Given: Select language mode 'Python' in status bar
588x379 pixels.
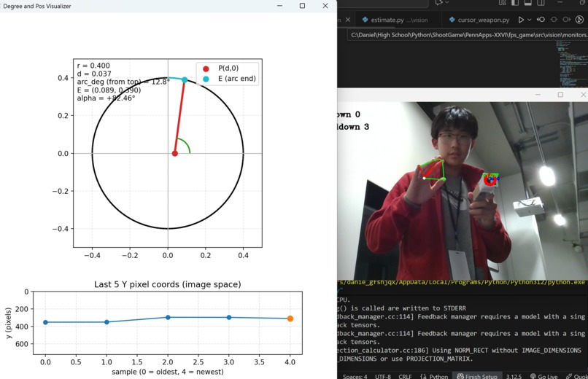Looking at the screenshot, I should coord(438,376).
